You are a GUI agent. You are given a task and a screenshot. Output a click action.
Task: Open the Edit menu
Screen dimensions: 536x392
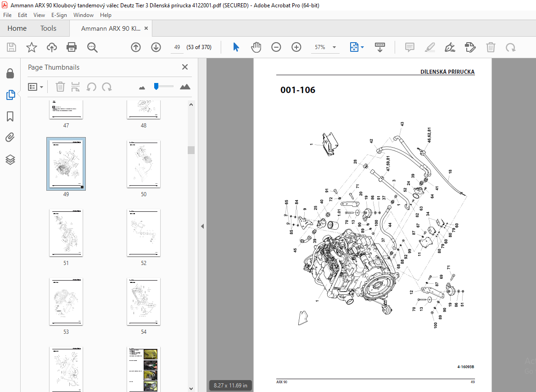[x=22, y=15]
